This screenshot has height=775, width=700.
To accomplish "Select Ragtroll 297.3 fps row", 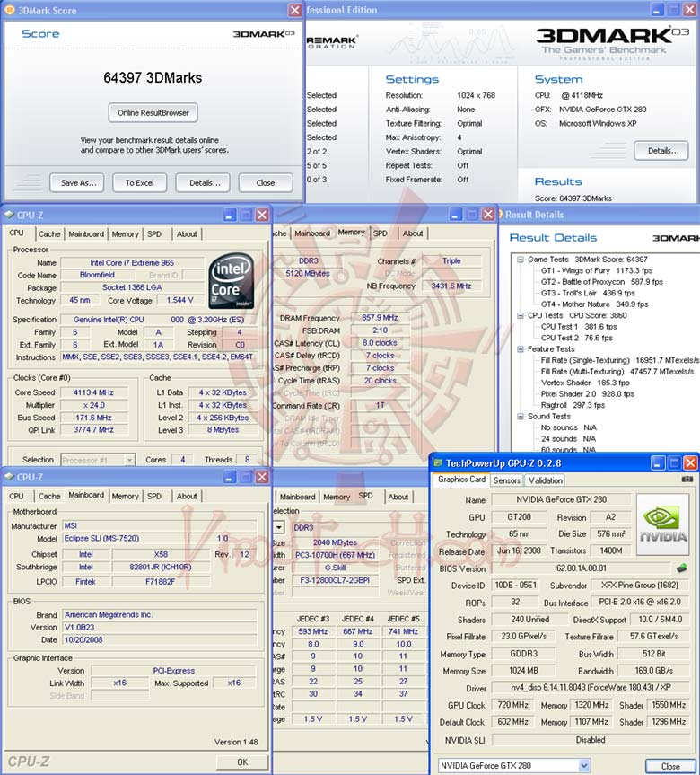I will click(573, 405).
